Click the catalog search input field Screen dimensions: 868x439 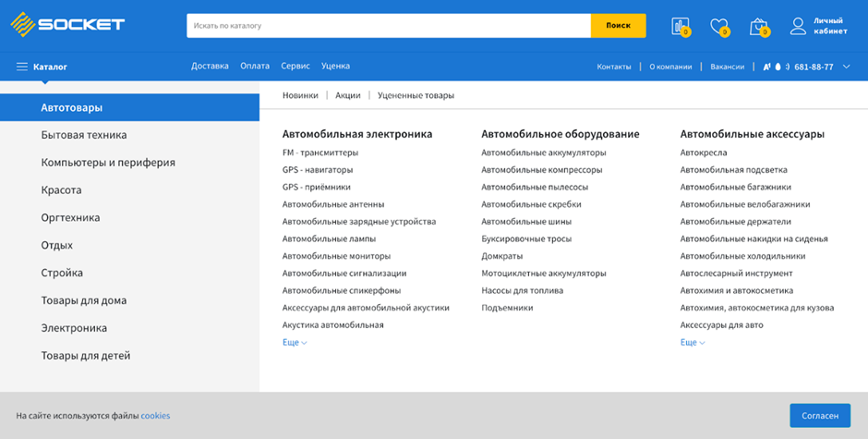tap(388, 26)
